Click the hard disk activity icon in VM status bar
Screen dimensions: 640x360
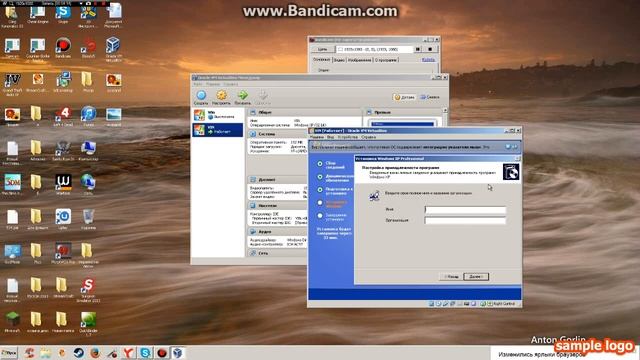pos(431,304)
